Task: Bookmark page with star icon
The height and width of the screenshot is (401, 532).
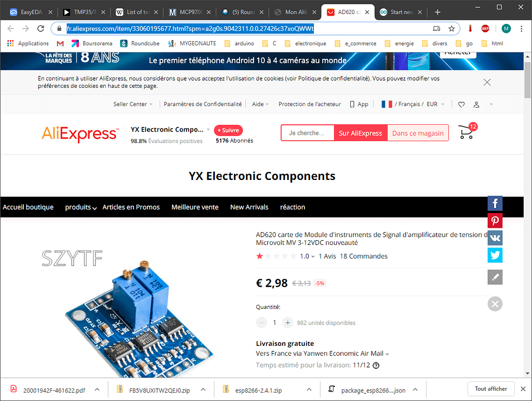Action: click(x=451, y=29)
